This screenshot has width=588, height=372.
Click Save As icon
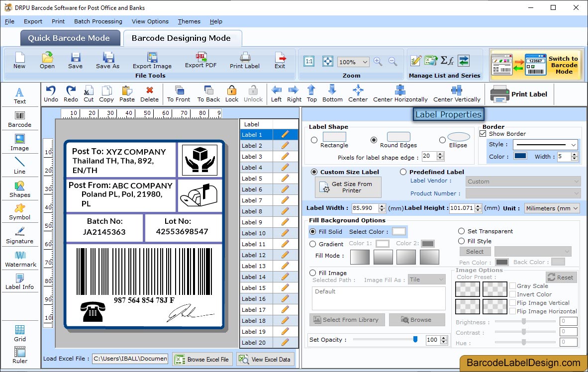[x=107, y=60]
